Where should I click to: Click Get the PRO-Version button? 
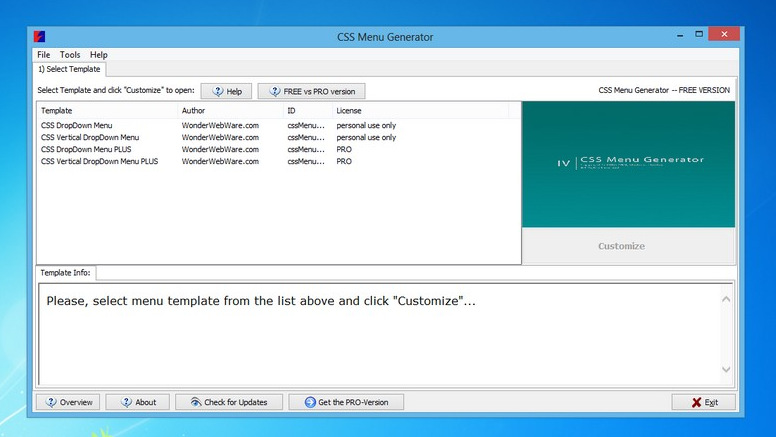pyautogui.click(x=346, y=402)
